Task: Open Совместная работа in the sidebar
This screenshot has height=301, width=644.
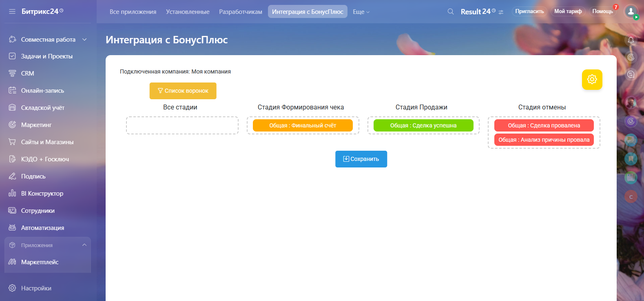Action: pos(48,40)
